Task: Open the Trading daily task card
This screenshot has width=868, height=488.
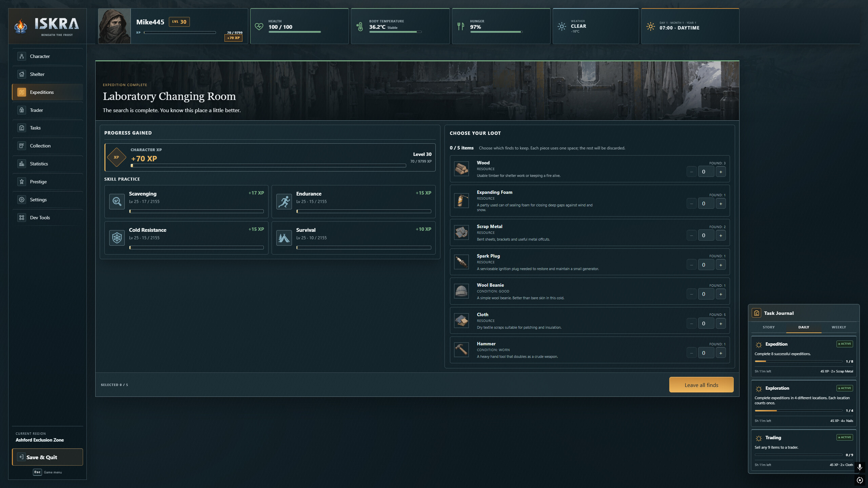Action: tap(804, 450)
